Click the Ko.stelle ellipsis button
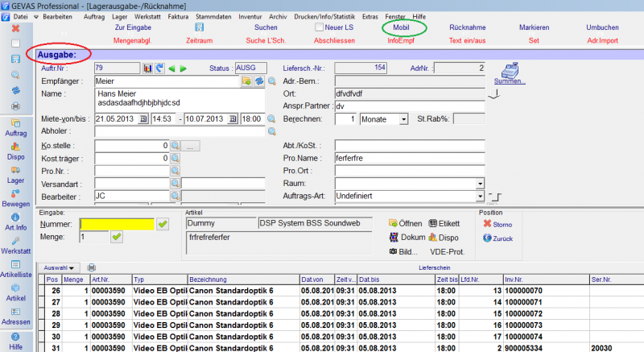644x352 pixels. coord(190,146)
